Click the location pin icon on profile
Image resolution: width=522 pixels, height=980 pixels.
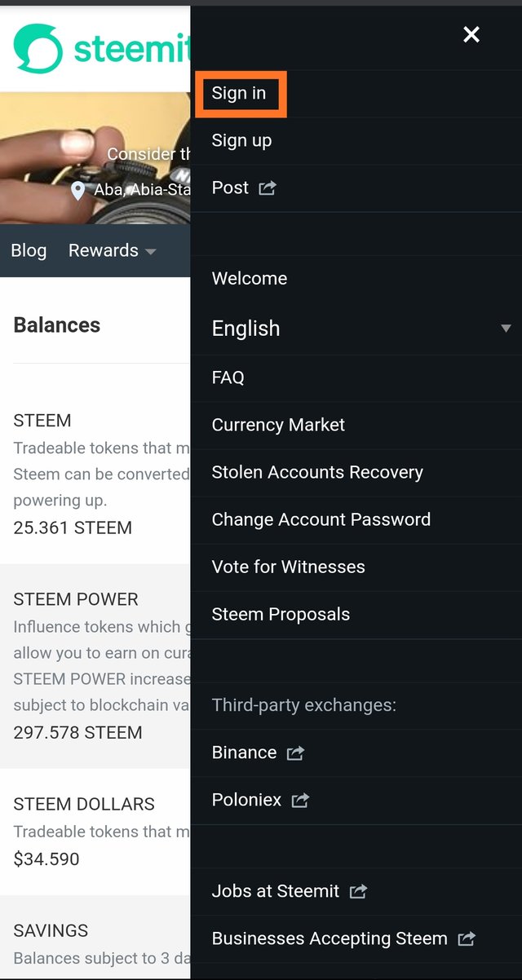(78, 191)
